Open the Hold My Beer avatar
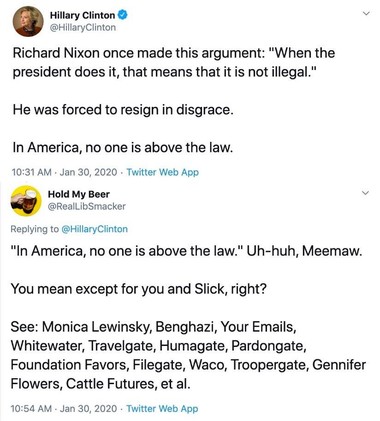This screenshot has width=380, height=421. [x=26, y=201]
